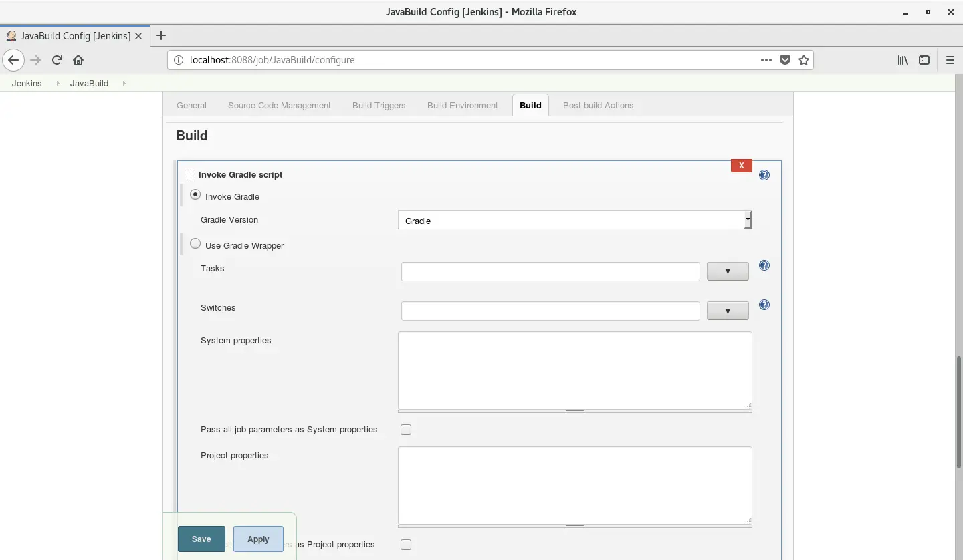Go to Firefox home page icon

point(78,60)
